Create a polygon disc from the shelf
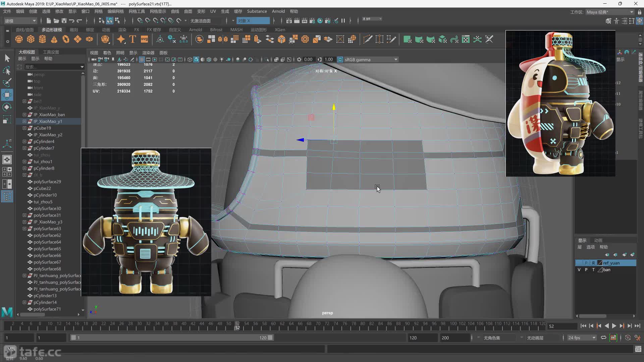This screenshot has height=362, width=644. (89, 39)
